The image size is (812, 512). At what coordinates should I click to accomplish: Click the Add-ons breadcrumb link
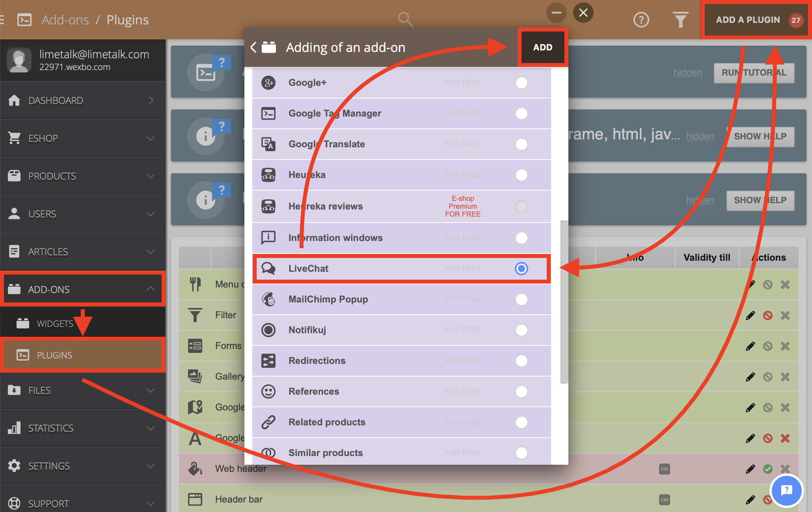coord(65,20)
